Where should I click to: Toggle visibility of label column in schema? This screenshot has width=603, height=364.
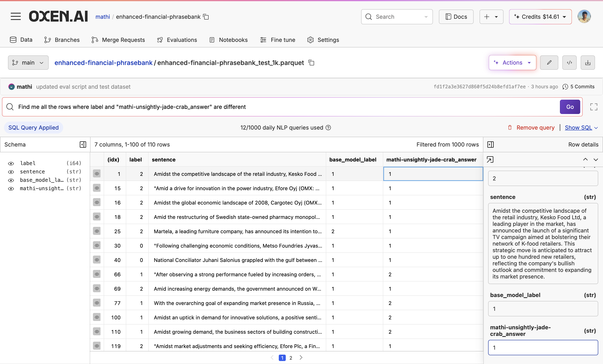pos(11,163)
